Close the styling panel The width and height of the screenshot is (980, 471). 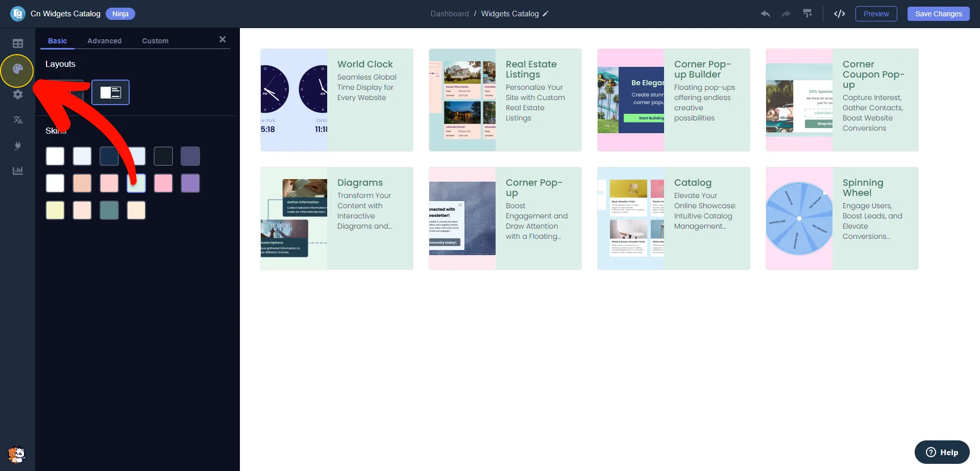[223, 39]
